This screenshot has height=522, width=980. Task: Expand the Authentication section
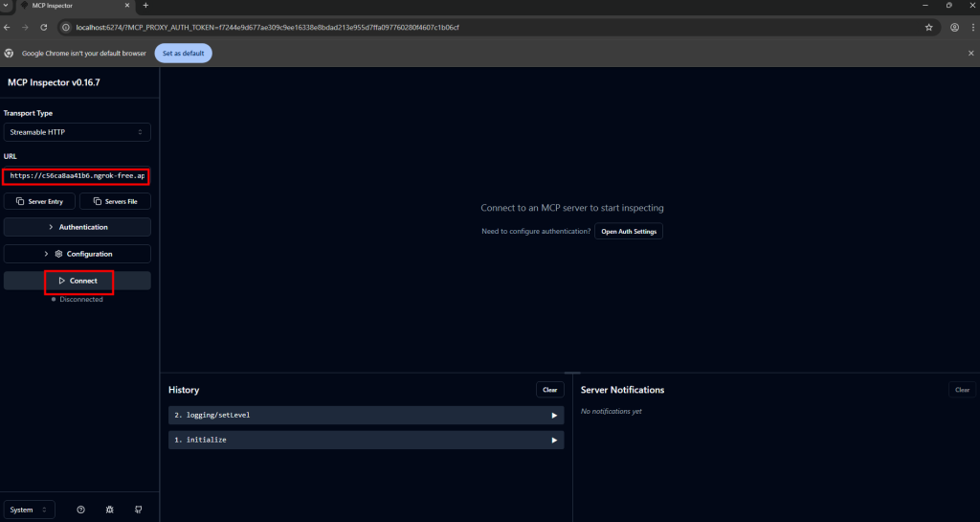point(77,227)
